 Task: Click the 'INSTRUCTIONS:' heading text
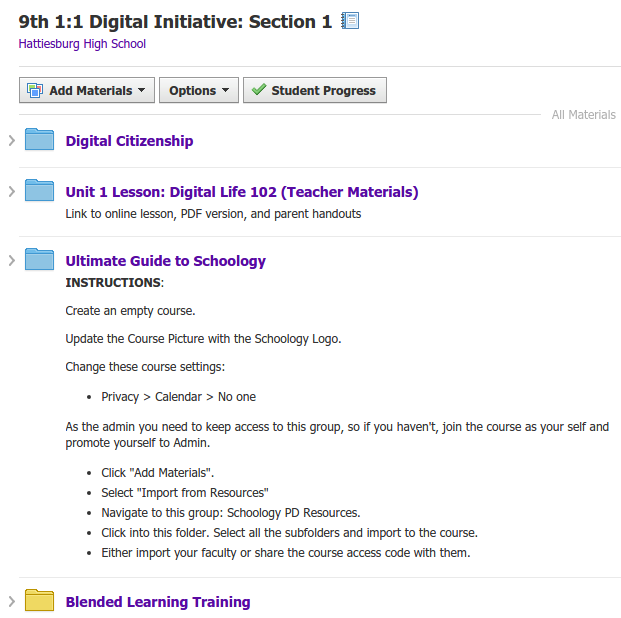tap(114, 283)
